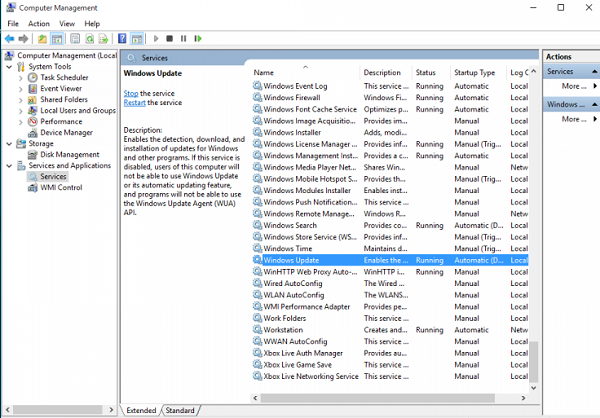Click the Restart Service toolbar icon

tap(199, 38)
